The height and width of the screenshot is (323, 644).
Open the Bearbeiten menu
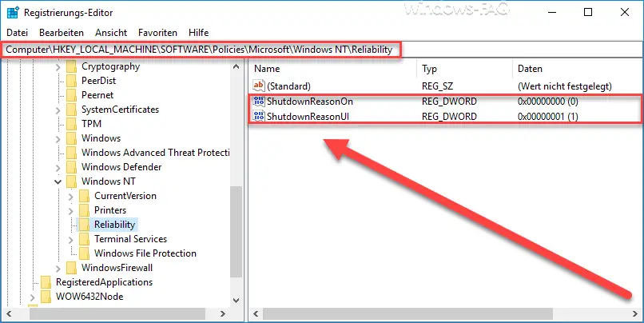tap(62, 33)
